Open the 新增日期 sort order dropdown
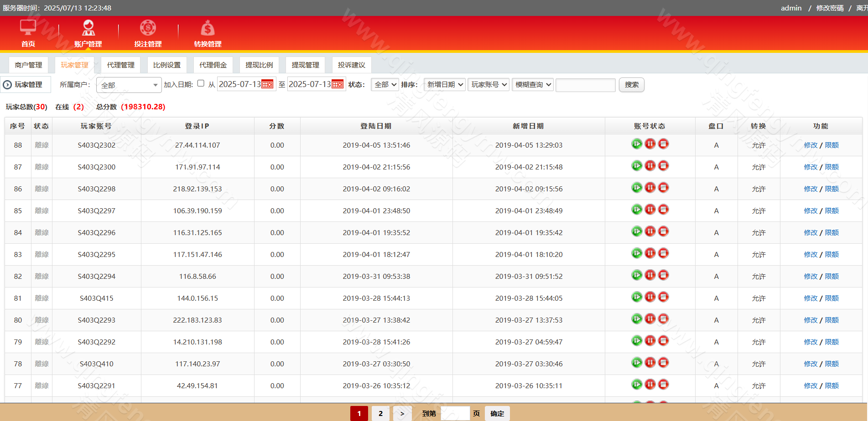 point(445,85)
